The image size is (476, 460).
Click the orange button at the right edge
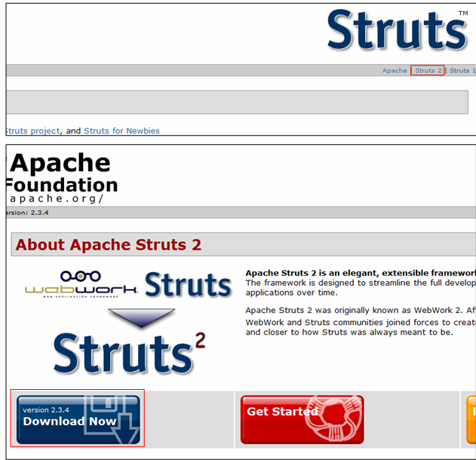(471, 419)
